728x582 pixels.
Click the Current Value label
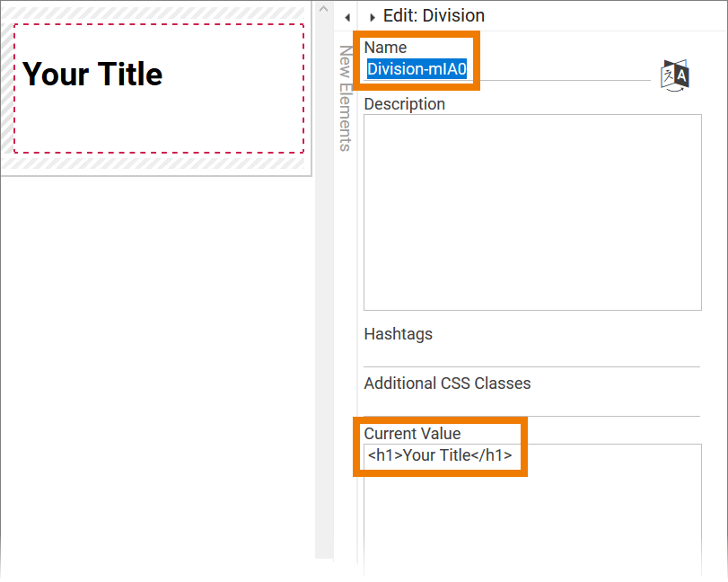tap(412, 434)
